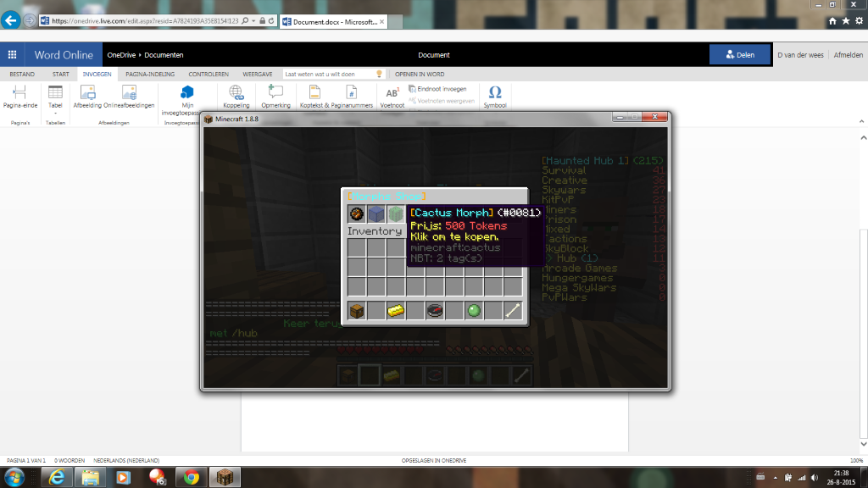Select the INVOEGEN ribbon tab
This screenshot has height=488, width=868.
click(97, 75)
